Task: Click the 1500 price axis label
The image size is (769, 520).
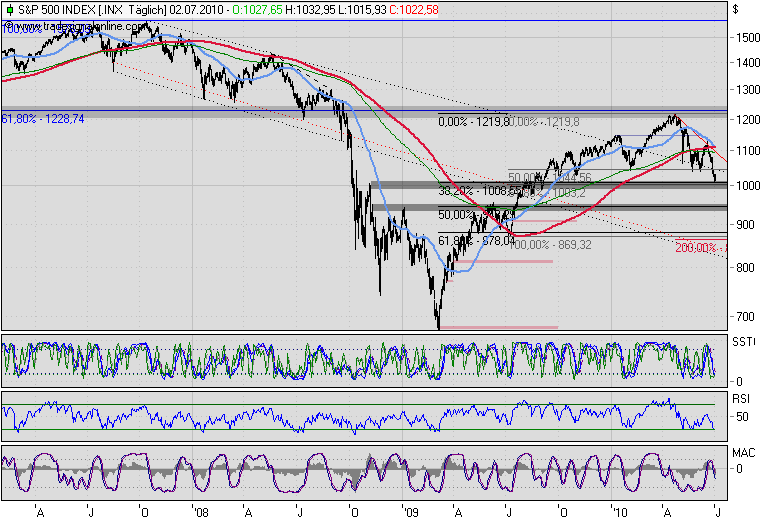Action: tap(748, 38)
